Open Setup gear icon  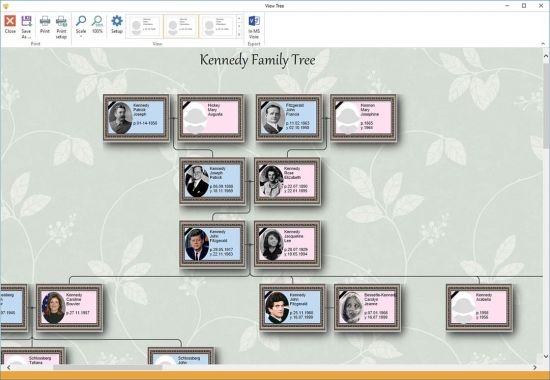pyautogui.click(x=117, y=21)
